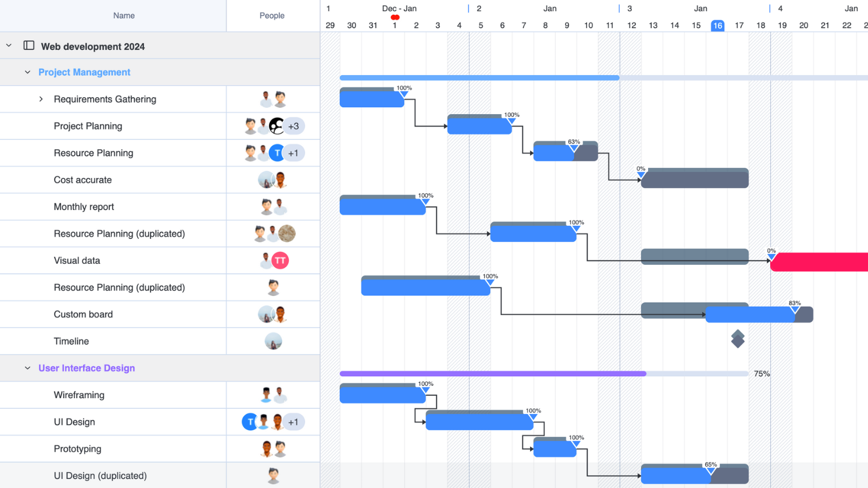Select the Cost accurate task row

click(x=83, y=180)
